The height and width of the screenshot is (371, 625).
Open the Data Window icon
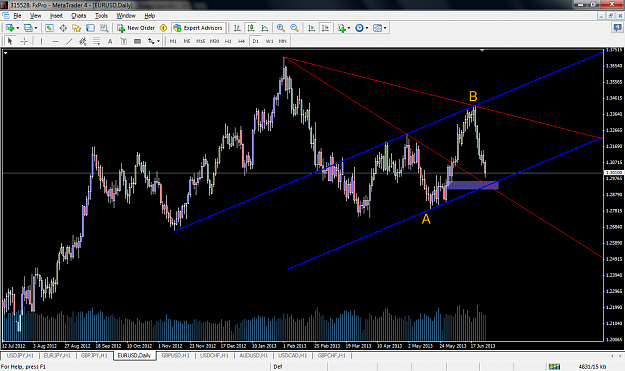(x=63, y=28)
